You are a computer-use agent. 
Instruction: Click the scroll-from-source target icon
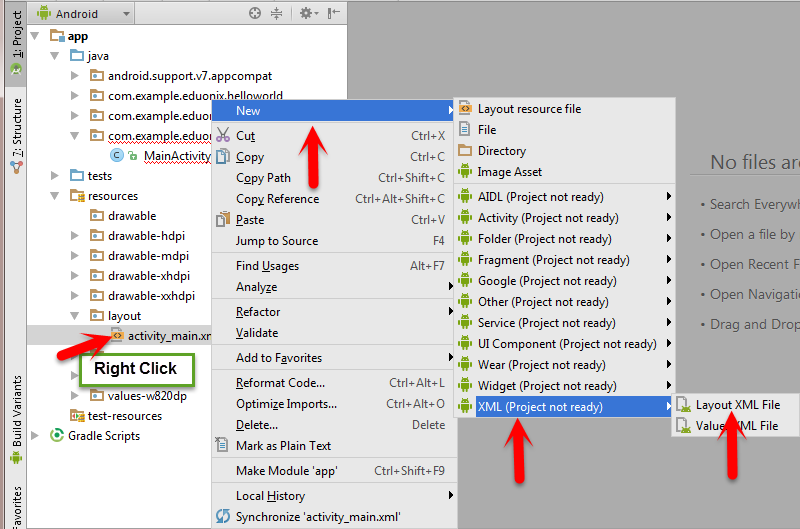coord(255,13)
